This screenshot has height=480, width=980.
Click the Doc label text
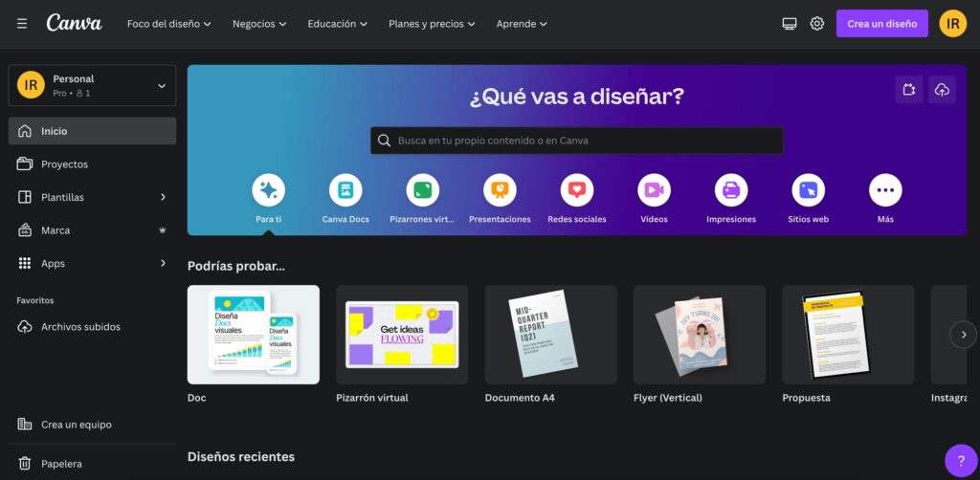[x=196, y=398]
